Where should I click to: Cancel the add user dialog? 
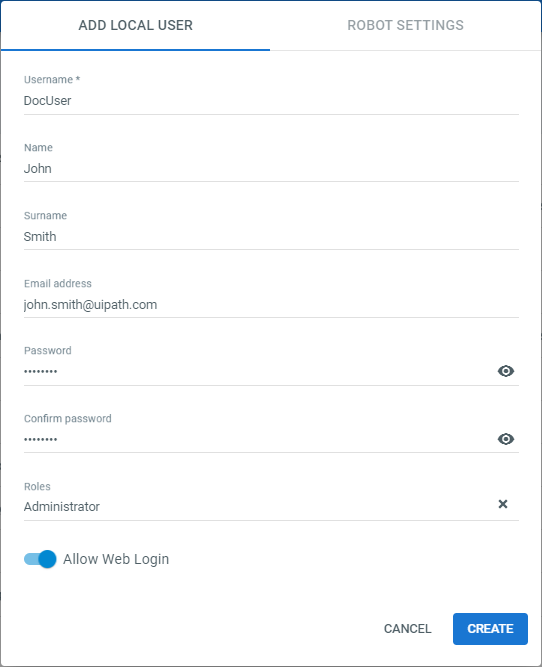coord(407,629)
